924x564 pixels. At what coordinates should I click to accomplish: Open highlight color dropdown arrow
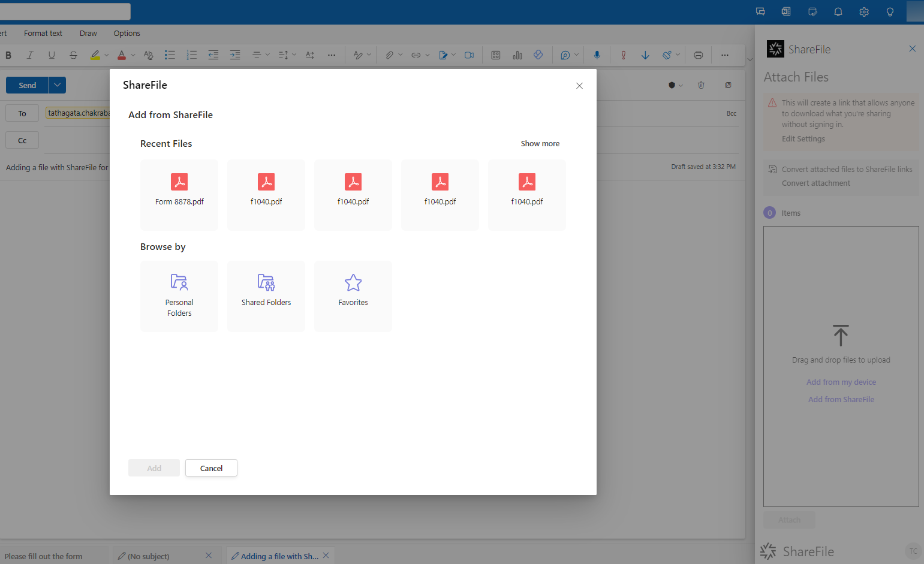[x=107, y=55]
